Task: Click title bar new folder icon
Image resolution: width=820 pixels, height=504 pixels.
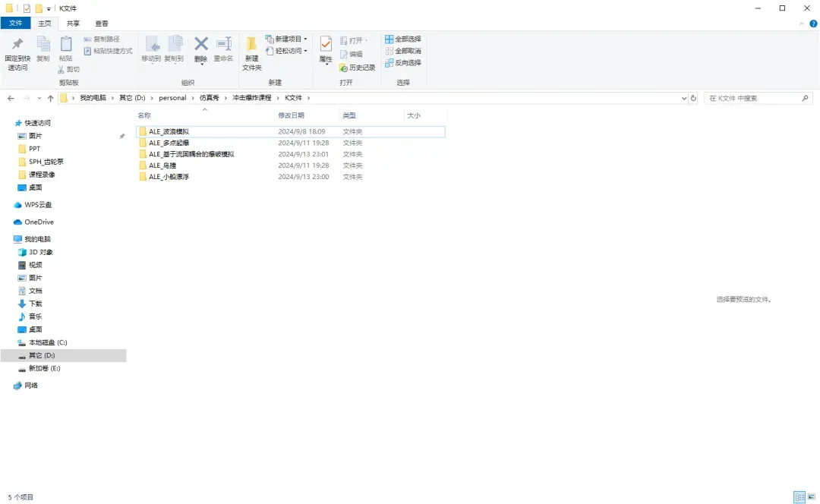Action: click(39, 8)
